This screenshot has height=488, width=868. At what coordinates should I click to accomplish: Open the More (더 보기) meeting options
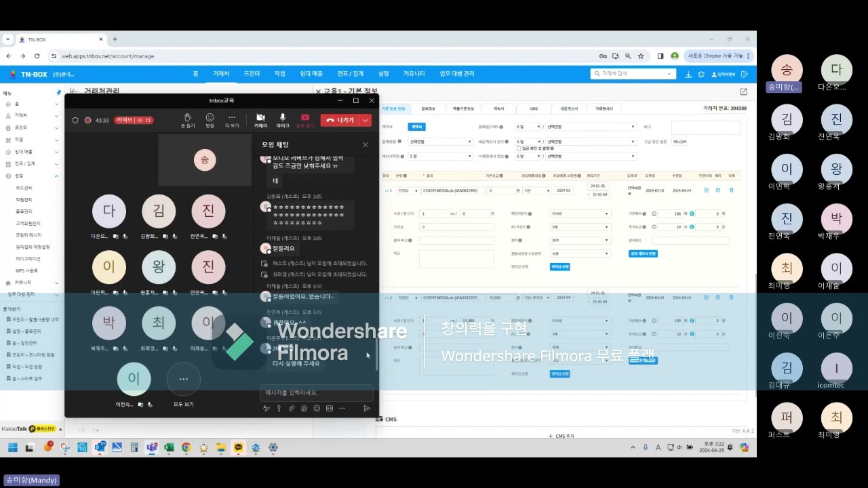coord(232,120)
